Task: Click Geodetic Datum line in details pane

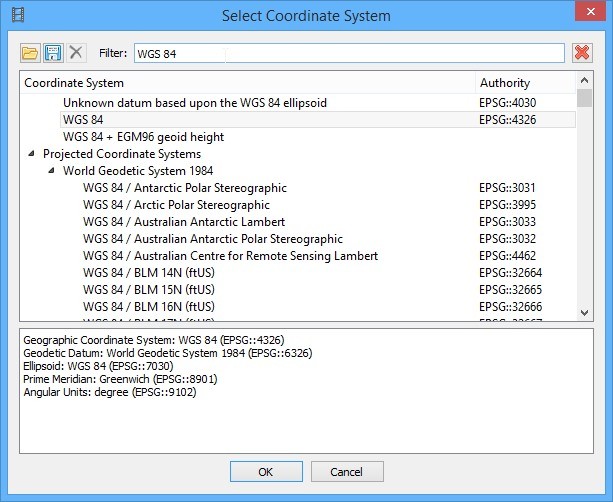Action: (x=168, y=353)
